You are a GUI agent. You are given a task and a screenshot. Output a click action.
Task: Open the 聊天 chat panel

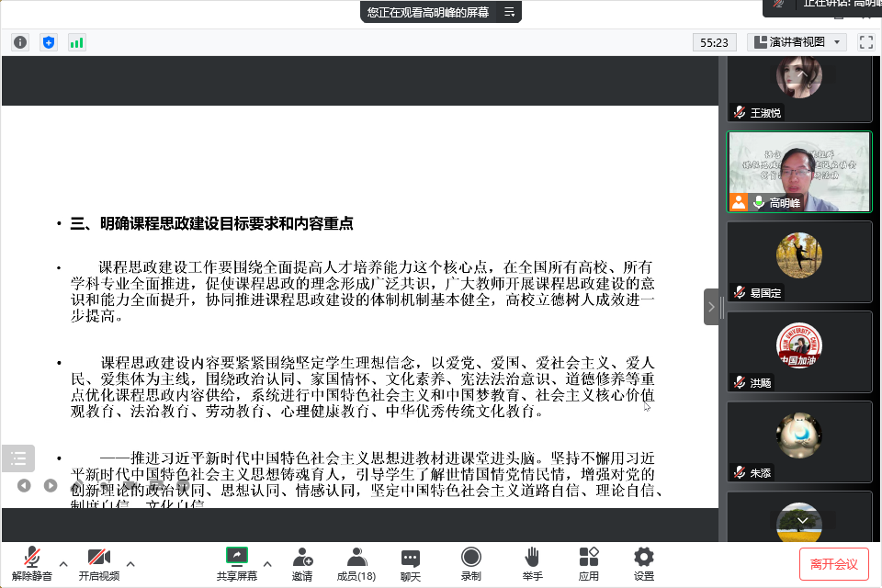click(x=411, y=563)
